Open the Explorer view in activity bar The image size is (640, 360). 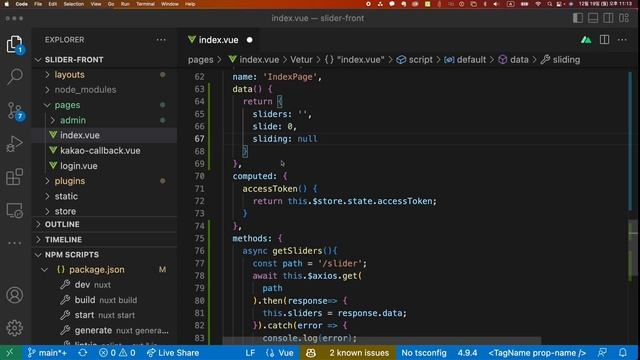click(x=15, y=44)
